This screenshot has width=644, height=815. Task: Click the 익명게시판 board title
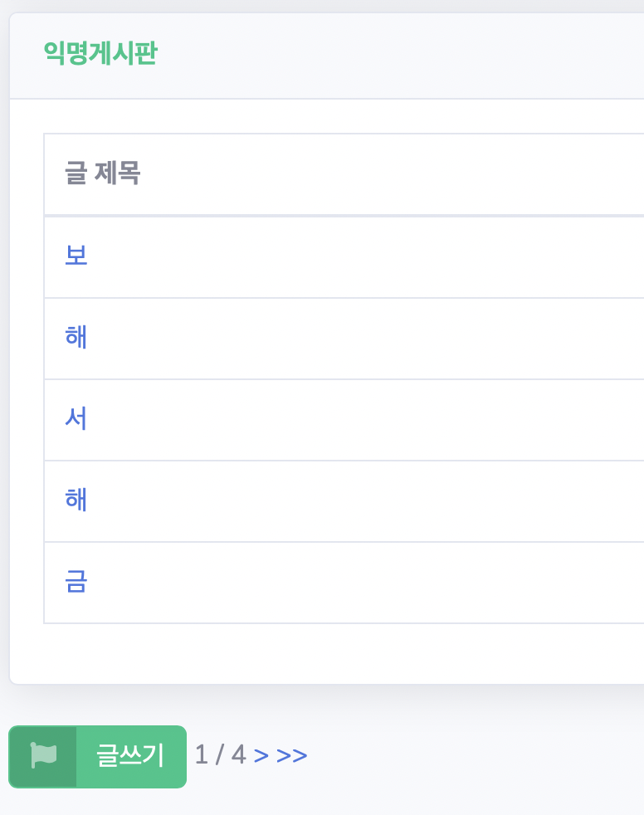100,53
